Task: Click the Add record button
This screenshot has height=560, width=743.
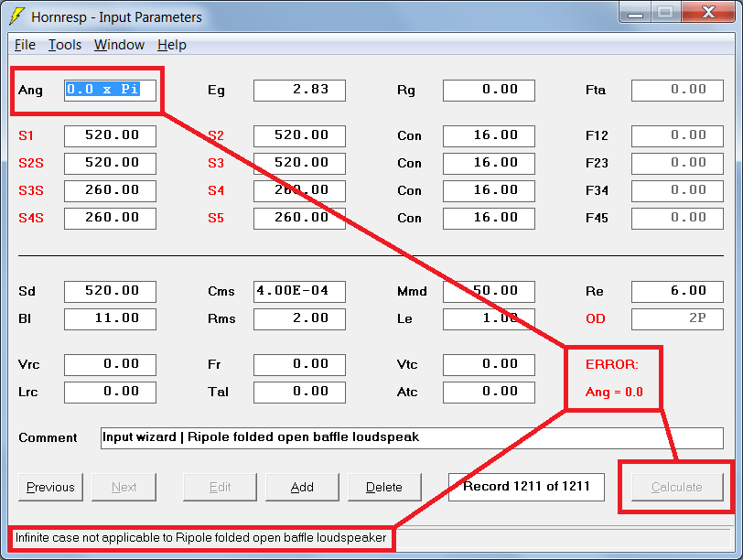Action: point(302,487)
